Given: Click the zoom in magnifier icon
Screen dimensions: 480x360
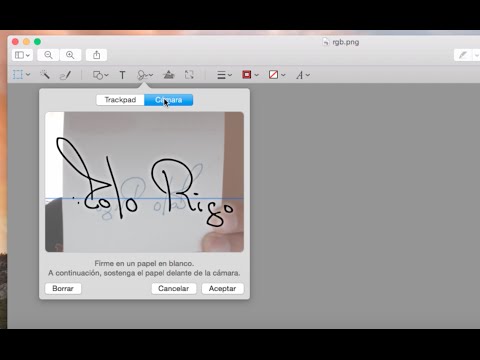Looking at the screenshot, I should pyautogui.click(x=70, y=55).
